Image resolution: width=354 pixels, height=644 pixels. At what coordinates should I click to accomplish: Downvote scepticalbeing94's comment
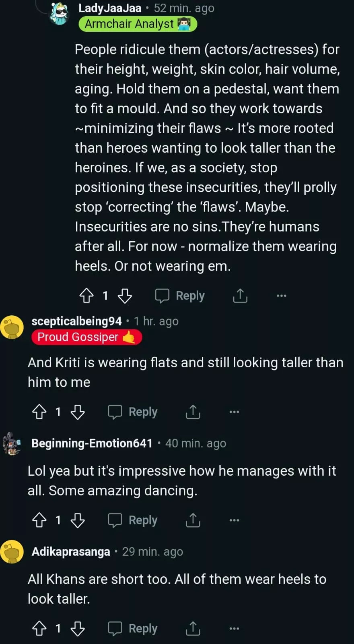click(x=78, y=412)
